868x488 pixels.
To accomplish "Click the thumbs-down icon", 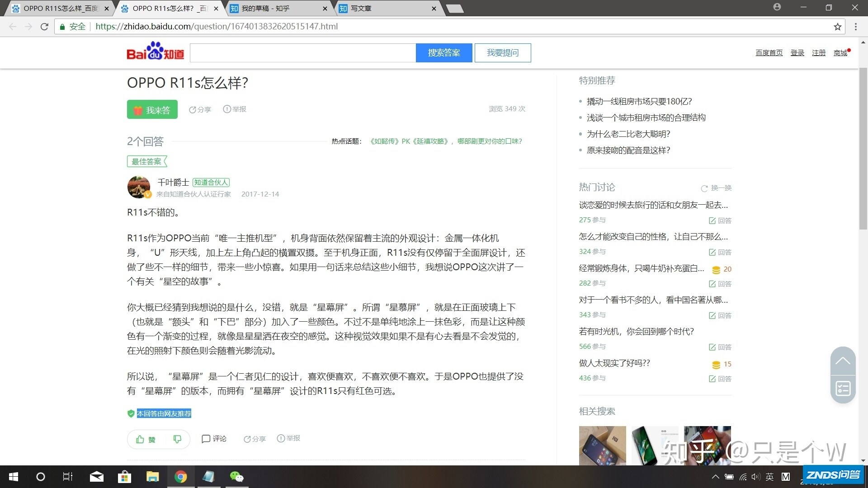I will click(177, 439).
